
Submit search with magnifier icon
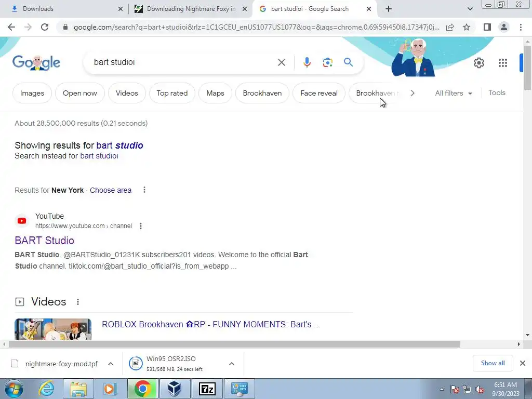point(348,62)
